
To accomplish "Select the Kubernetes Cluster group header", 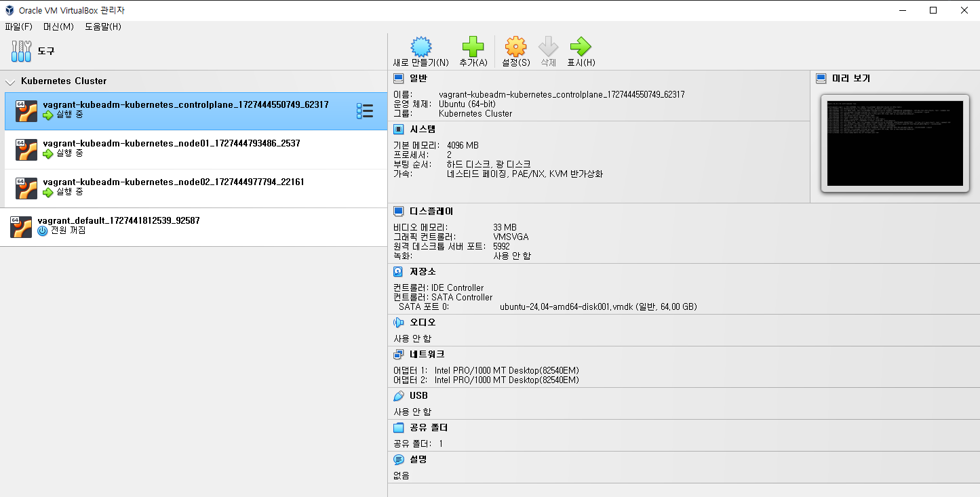I will pos(193,81).
